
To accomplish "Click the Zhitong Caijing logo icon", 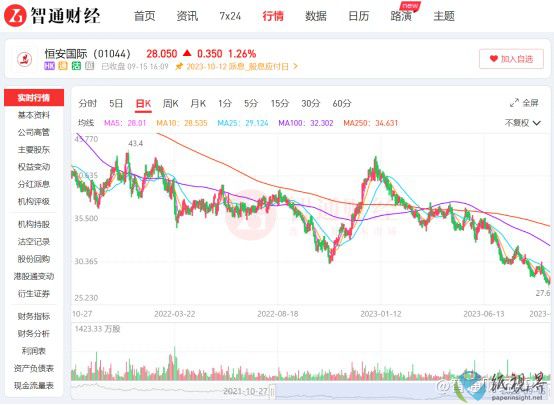I will pyautogui.click(x=15, y=16).
